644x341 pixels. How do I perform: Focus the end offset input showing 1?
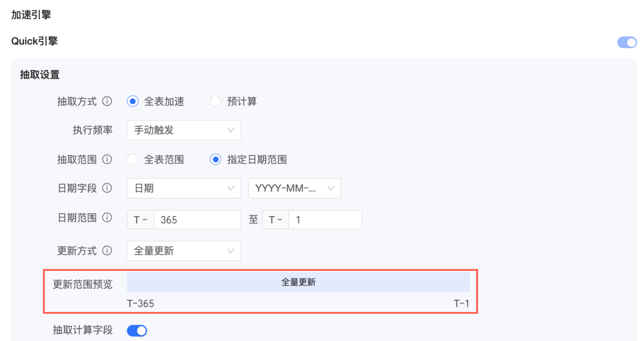point(325,220)
